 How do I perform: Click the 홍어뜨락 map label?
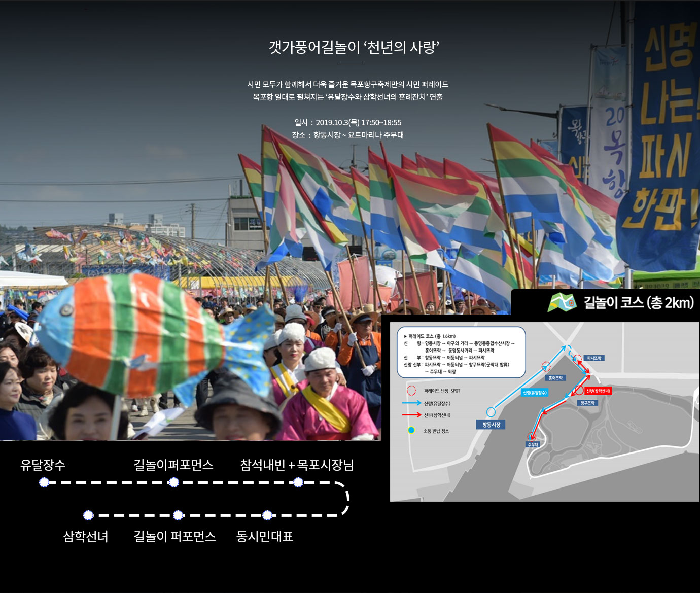click(x=555, y=378)
